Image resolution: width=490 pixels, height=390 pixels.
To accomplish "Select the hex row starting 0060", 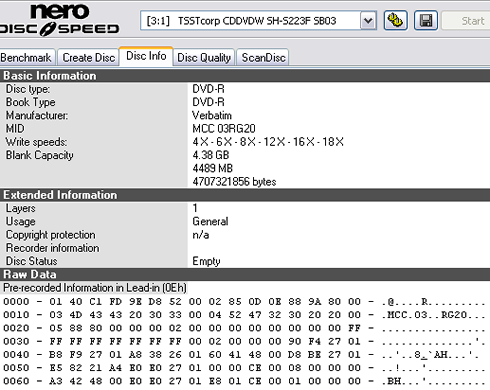I will 245,381.
